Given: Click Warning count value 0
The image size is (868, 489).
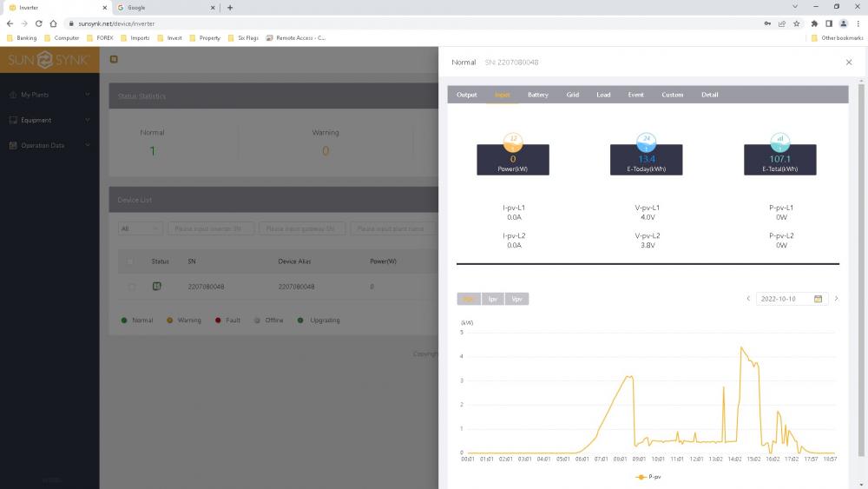Looking at the screenshot, I should click(325, 150).
